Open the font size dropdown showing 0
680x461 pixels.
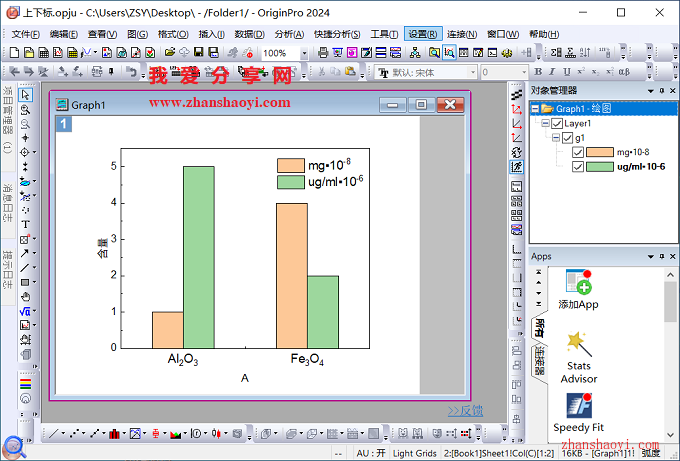(x=524, y=72)
